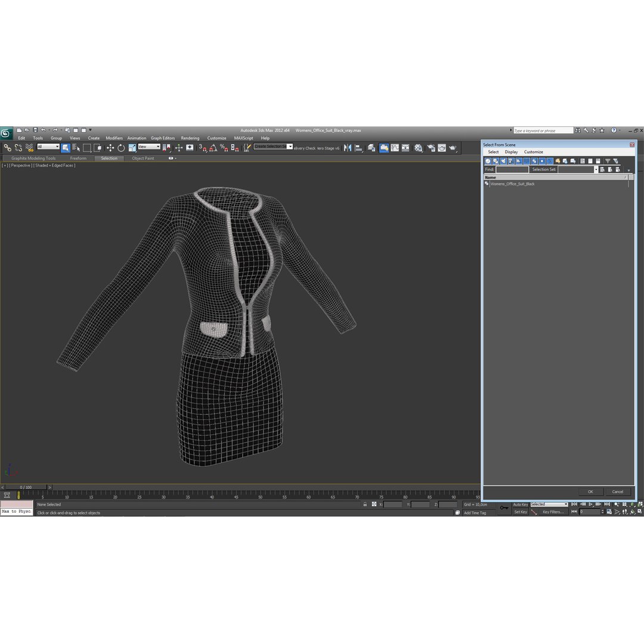Open the Modifiers menu
Viewport: 644px width, 644px height.
point(114,138)
